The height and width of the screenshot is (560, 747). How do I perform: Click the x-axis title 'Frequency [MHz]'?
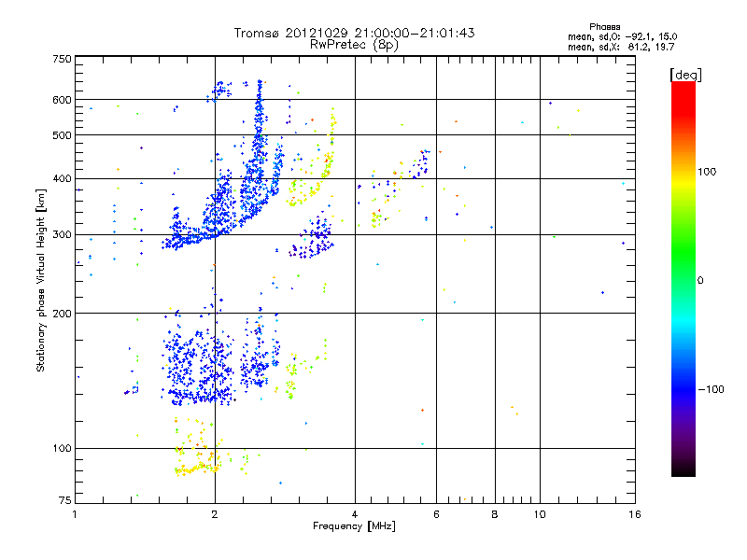[354, 526]
